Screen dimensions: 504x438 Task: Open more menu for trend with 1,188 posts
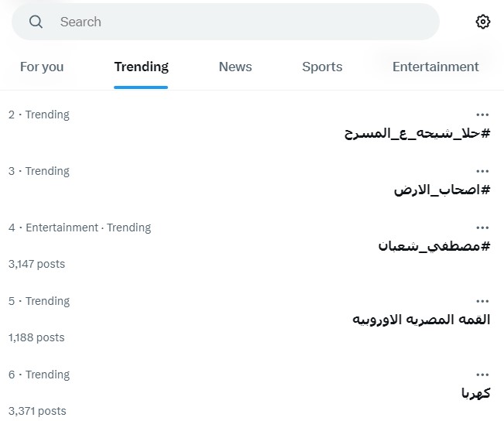[482, 301]
